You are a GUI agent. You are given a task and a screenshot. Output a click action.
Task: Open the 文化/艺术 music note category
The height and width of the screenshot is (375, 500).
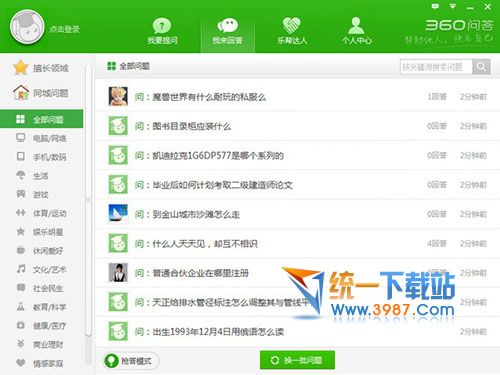(x=41, y=269)
